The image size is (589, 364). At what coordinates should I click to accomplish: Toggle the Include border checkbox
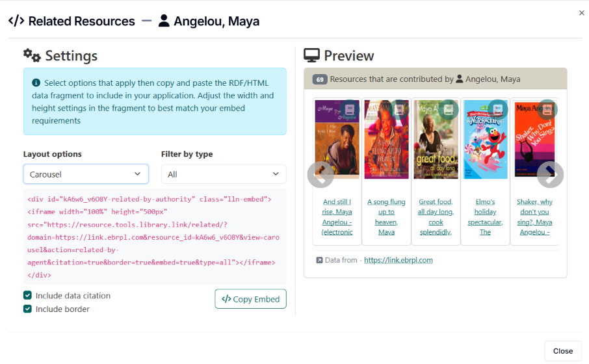pyautogui.click(x=28, y=309)
